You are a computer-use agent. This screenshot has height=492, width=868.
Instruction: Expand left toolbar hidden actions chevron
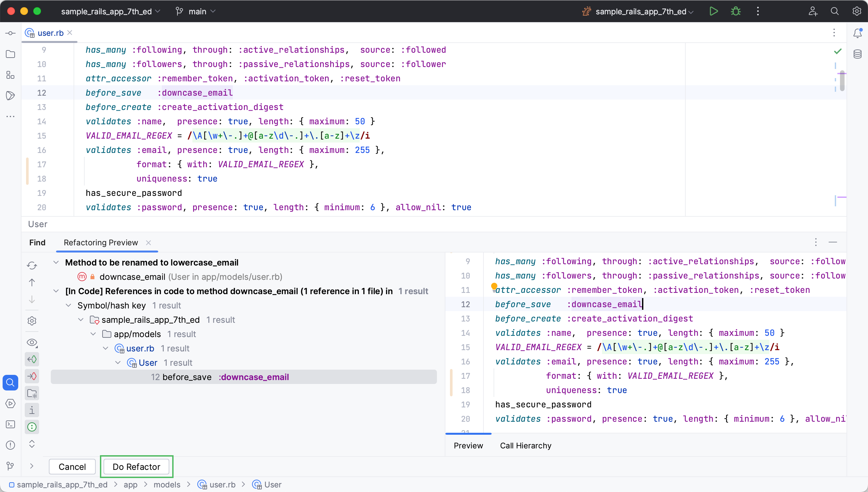pos(32,466)
